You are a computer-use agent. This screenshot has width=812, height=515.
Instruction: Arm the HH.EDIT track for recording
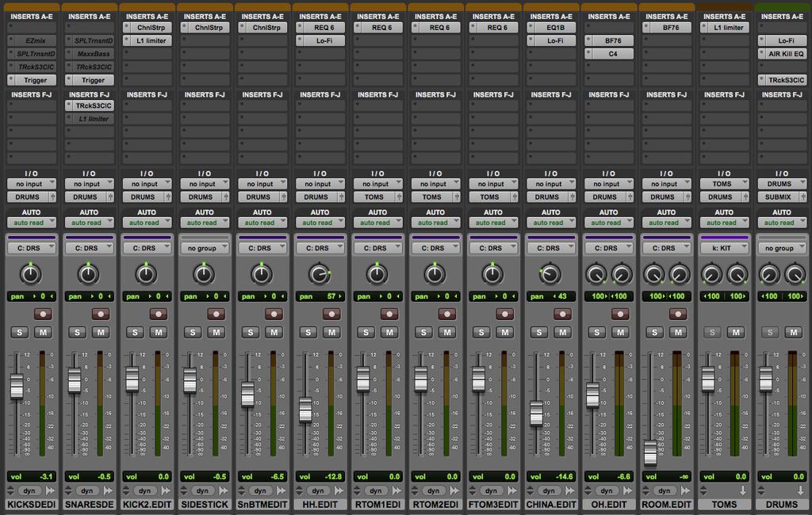coord(331,315)
